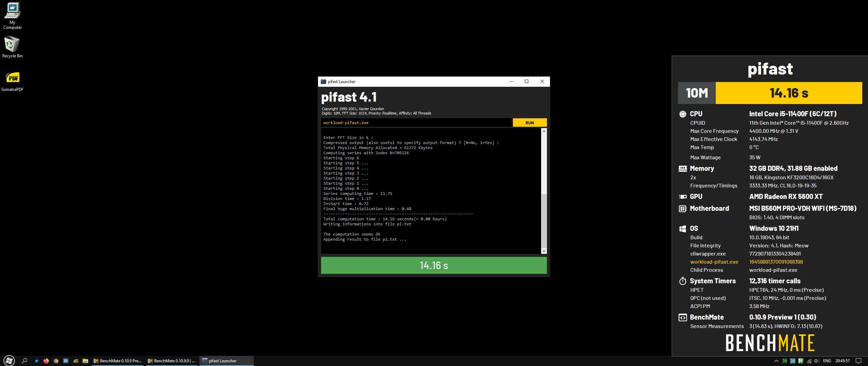Click the 'Total computation time : 14.16 seconds' line
Screen dimensions: 868x366
tap(385, 219)
